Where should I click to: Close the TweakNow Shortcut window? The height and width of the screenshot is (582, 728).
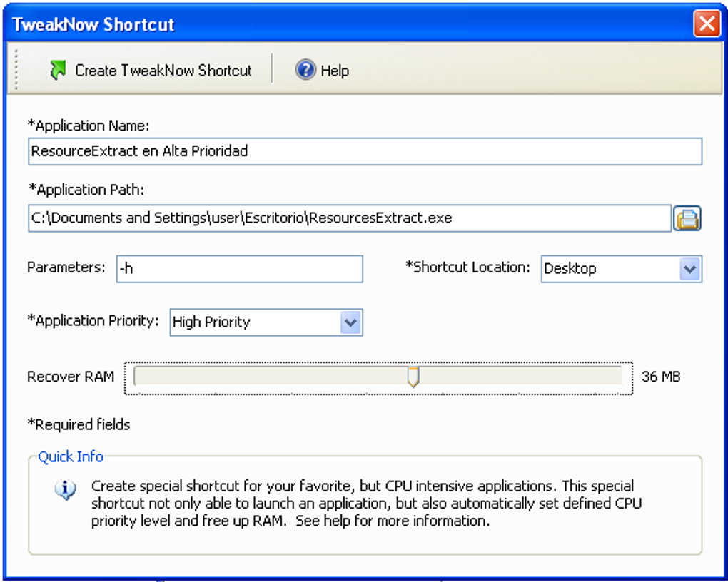(x=706, y=24)
